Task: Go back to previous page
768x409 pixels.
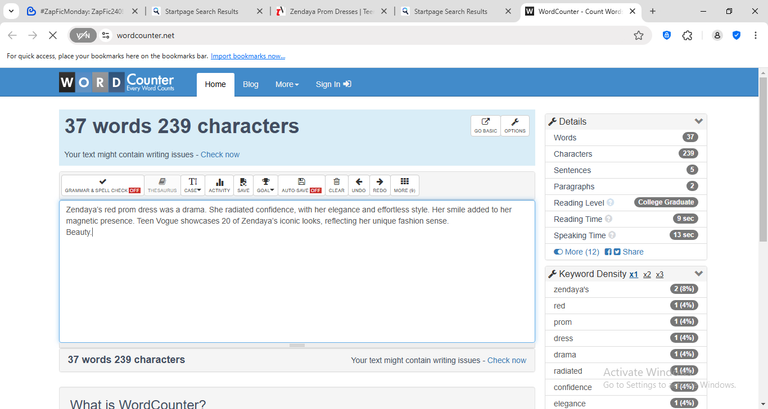Action: point(12,35)
